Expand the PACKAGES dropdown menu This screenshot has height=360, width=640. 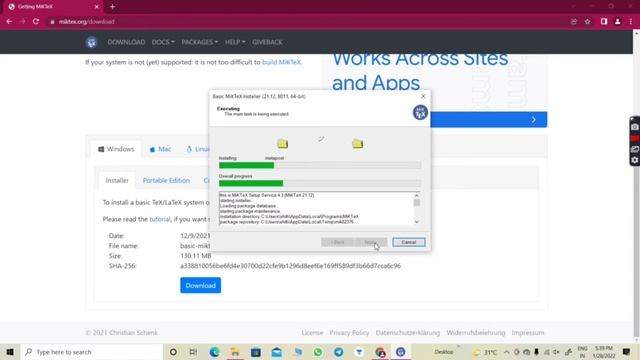point(200,42)
